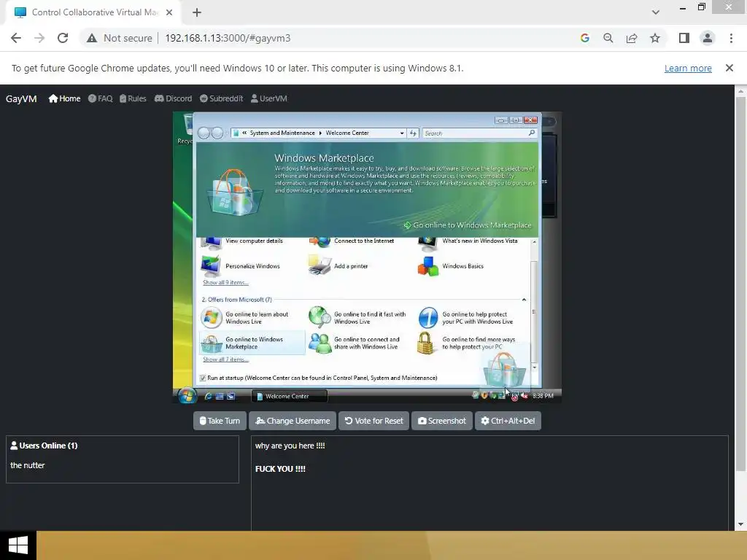
Task: Toggle the Run at startup checkbox
Action: (203, 378)
